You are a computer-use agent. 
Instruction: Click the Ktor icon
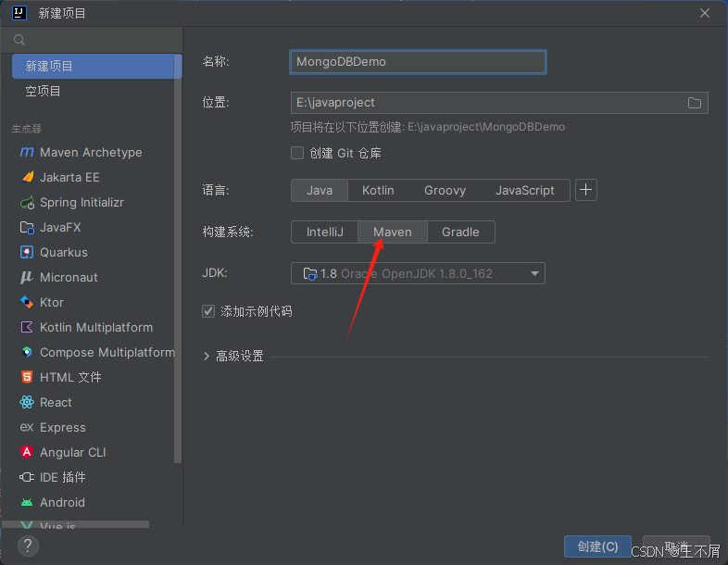pos(27,302)
